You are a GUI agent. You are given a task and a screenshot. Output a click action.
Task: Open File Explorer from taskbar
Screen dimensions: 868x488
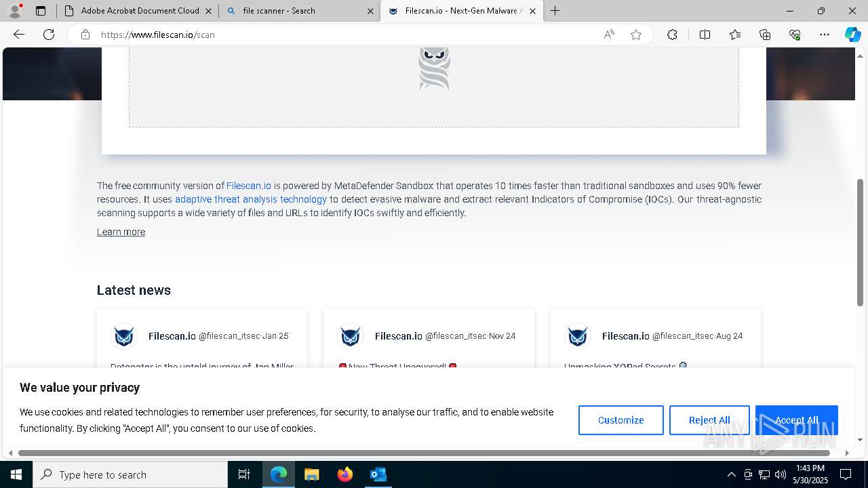coord(311,474)
